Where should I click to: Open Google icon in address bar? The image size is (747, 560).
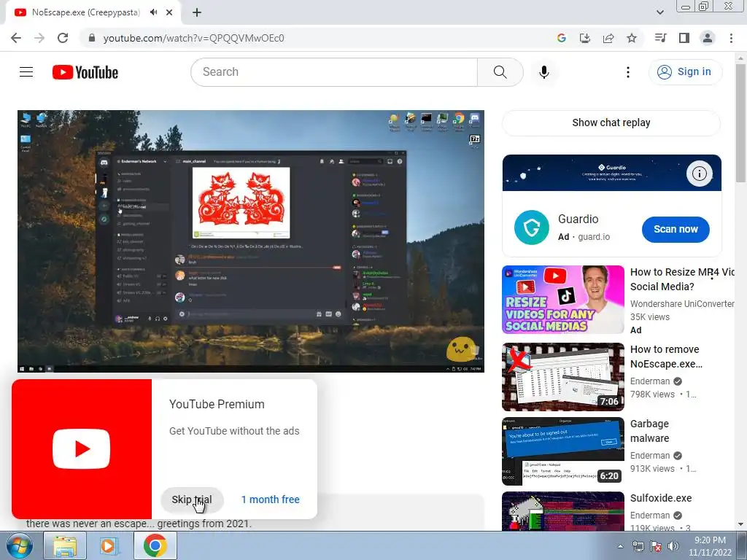click(562, 38)
